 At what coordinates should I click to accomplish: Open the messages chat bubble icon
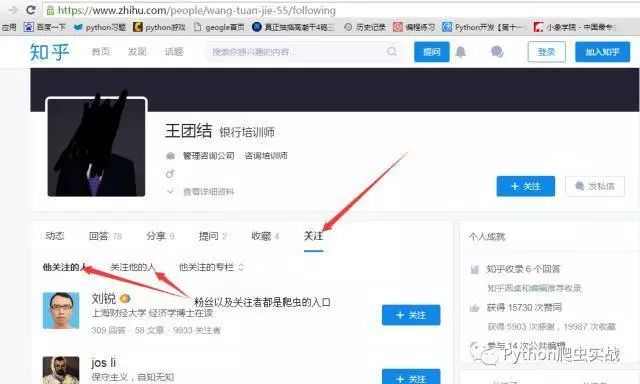(x=497, y=52)
